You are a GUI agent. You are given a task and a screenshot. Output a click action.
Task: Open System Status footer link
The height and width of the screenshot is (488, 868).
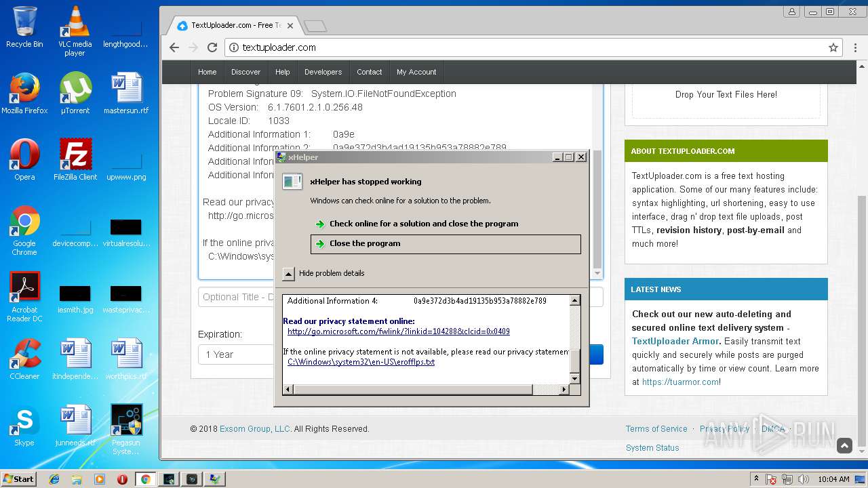click(x=652, y=448)
